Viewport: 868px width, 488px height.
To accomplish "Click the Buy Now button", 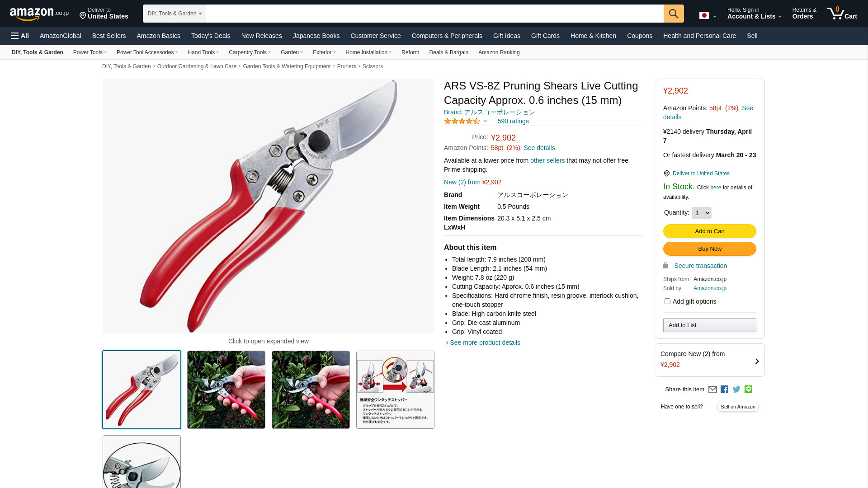I will click(710, 249).
